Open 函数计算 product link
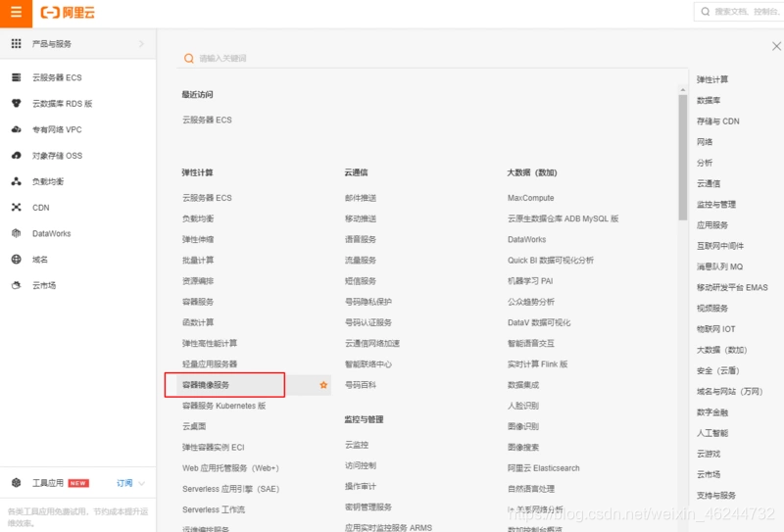The height and width of the screenshot is (532, 784). 198,322
